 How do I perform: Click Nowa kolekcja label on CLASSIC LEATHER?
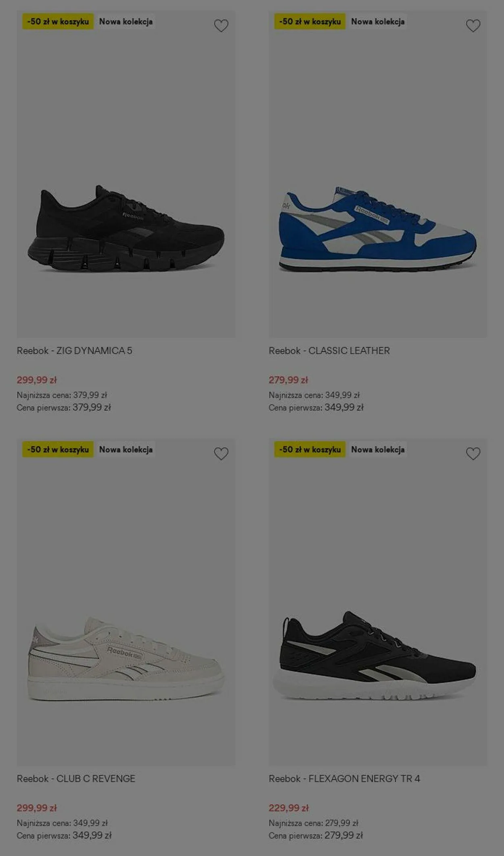[378, 21]
